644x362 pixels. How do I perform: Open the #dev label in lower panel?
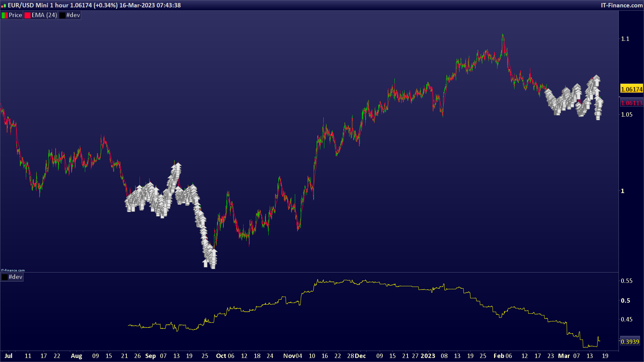coord(15,277)
